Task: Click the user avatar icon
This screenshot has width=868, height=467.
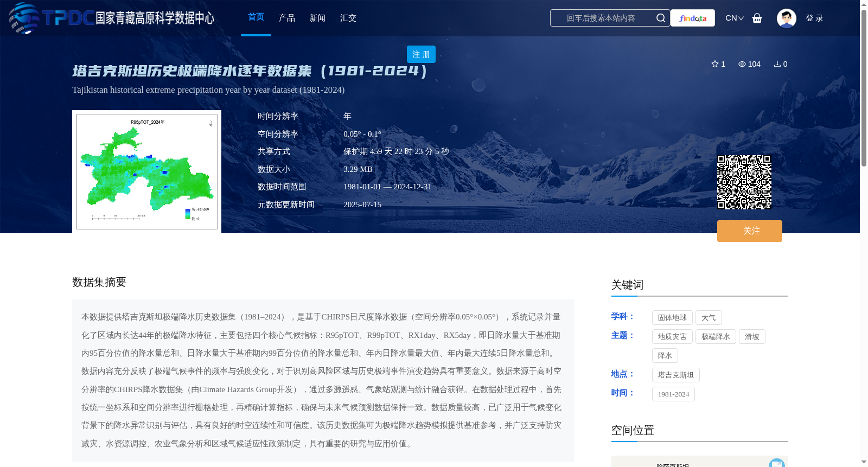Action: [x=786, y=18]
